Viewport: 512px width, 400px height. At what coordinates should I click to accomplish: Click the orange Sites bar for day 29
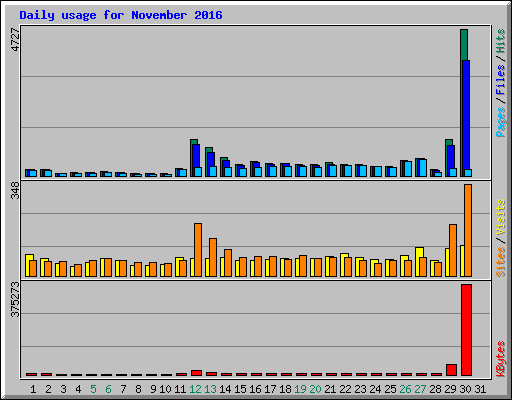(453, 250)
